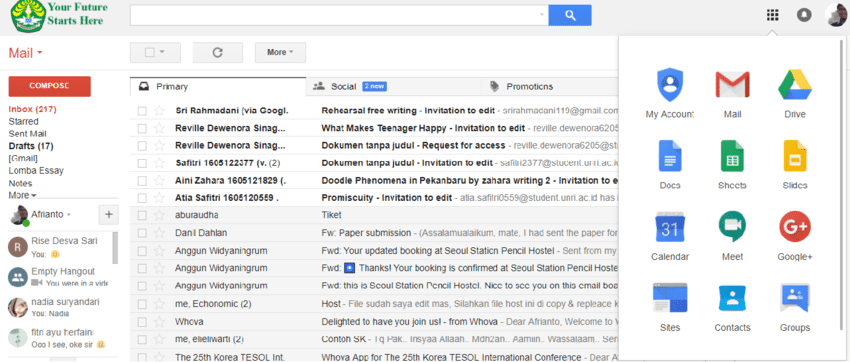
Task: Tick checkbox for What Makes Teenager Happy email
Action: pos(142,129)
